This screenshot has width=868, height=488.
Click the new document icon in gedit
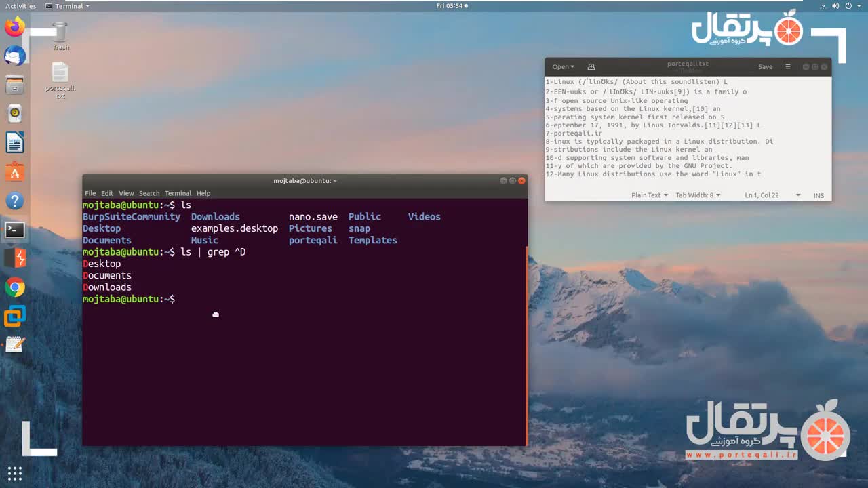pyautogui.click(x=591, y=67)
